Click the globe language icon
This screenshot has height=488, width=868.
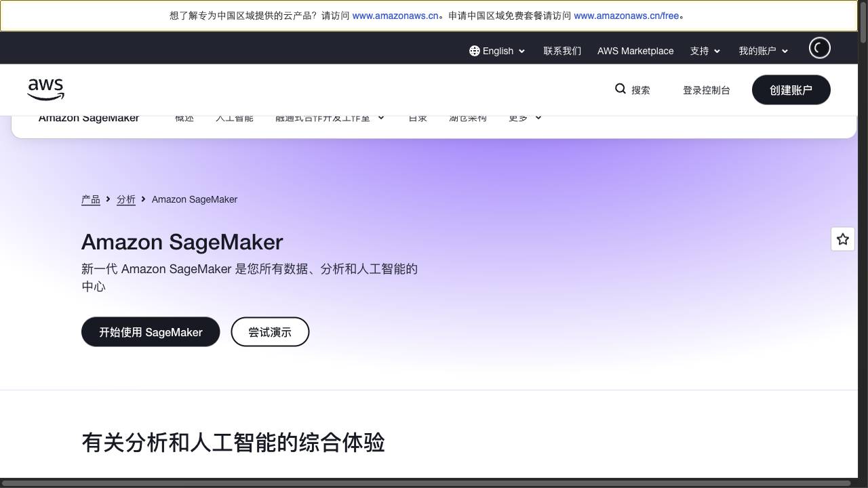click(475, 51)
